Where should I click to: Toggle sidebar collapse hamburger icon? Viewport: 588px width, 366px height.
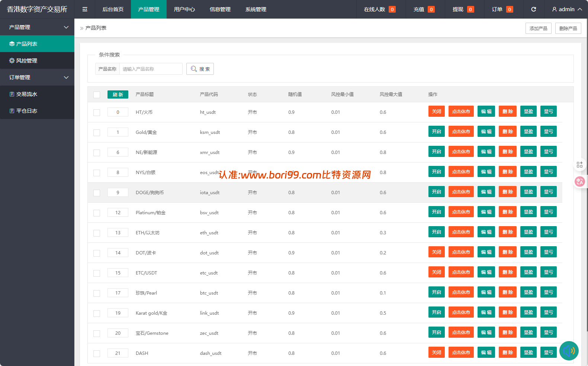click(85, 9)
